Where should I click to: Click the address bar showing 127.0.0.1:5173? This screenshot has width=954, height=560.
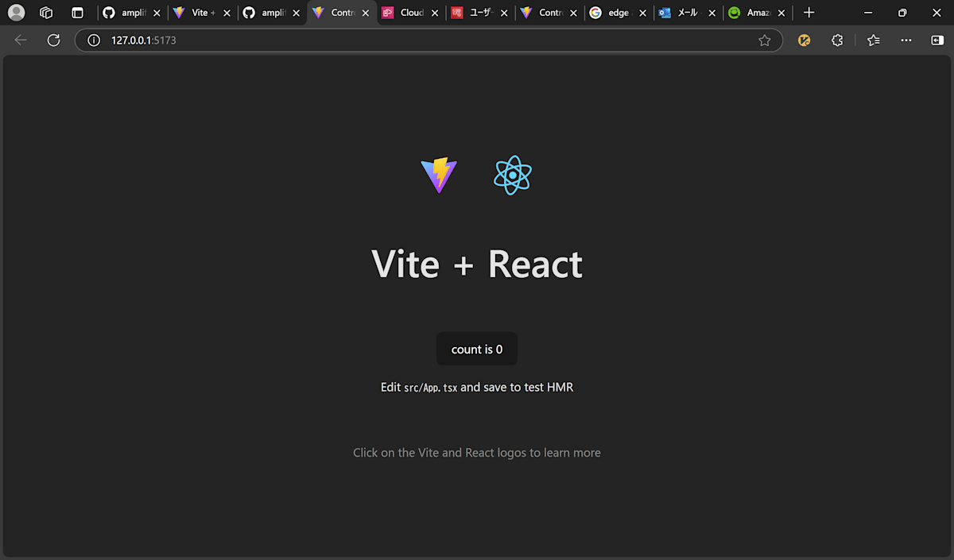coord(429,41)
